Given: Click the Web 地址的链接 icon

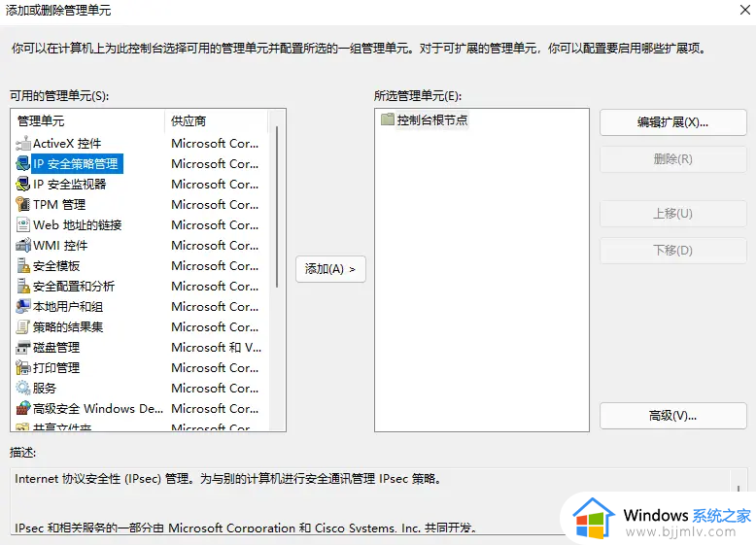Looking at the screenshot, I should coord(23,225).
